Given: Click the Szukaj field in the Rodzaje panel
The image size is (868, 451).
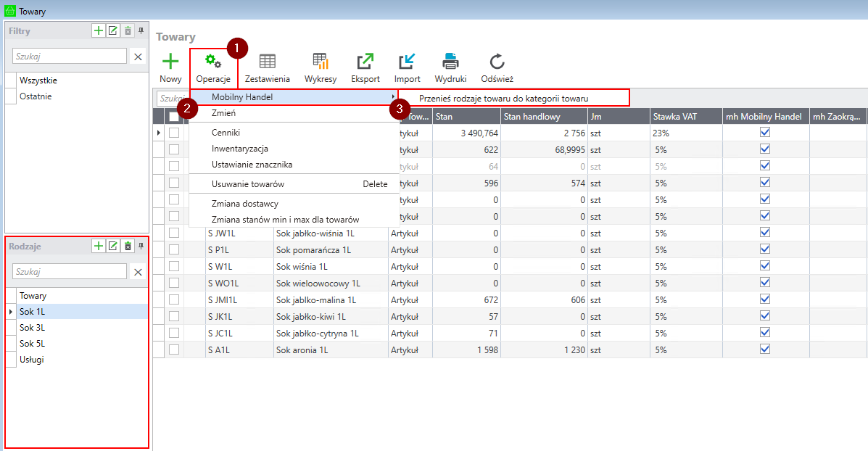Looking at the screenshot, I should click(70, 272).
